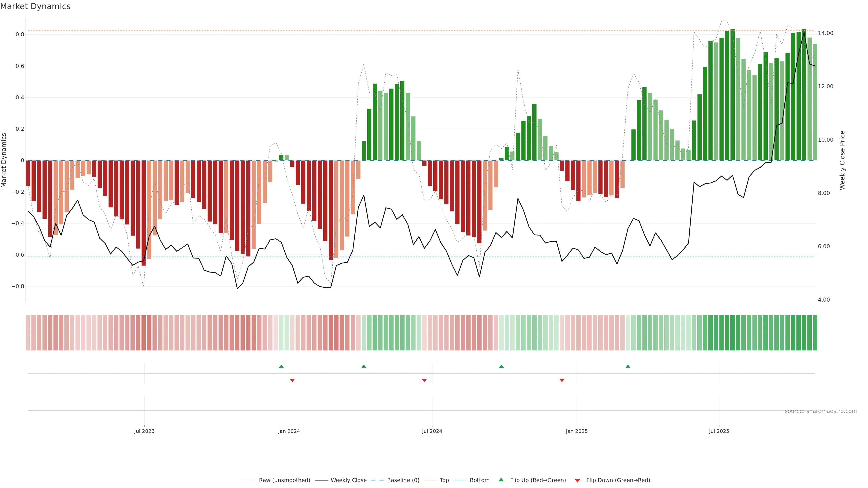Click the Jan 2025 axis label
Screen dimensions: 868x488
coord(577,431)
